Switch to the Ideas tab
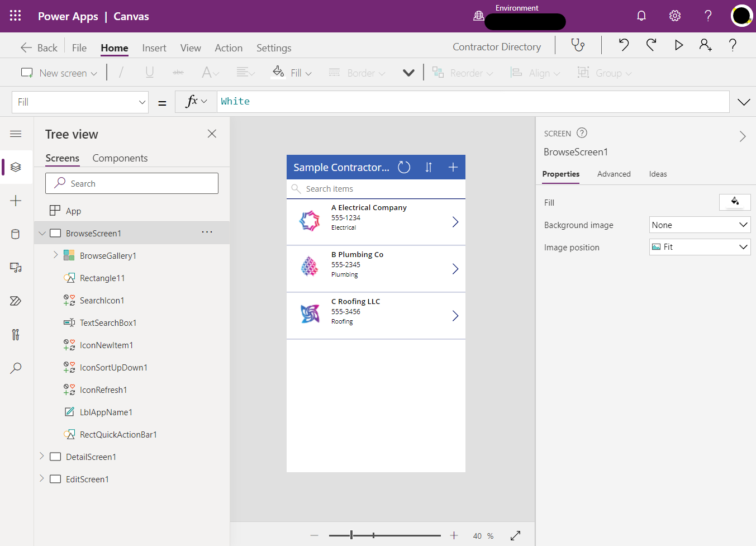The height and width of the screenshot is (546, 756). tap(658, 174)
